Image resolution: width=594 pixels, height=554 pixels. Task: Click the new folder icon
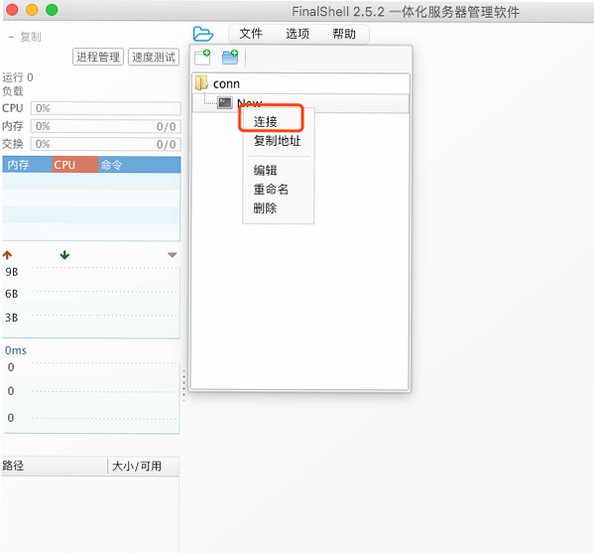tap(230, 57)
